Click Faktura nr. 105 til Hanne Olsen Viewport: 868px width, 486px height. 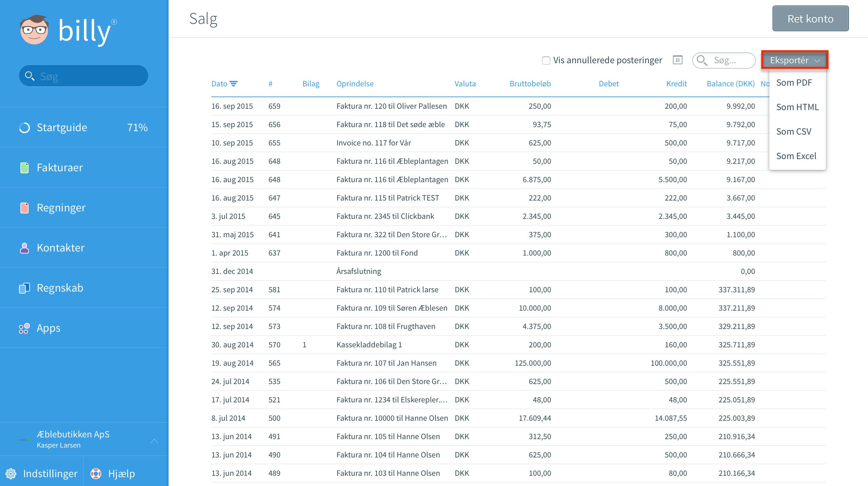(x=388, y=436)
